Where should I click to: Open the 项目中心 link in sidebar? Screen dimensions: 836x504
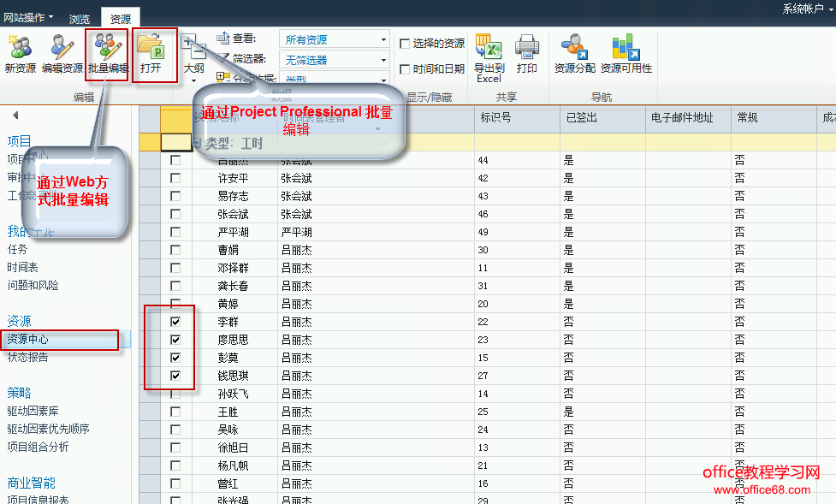[27, 158]
